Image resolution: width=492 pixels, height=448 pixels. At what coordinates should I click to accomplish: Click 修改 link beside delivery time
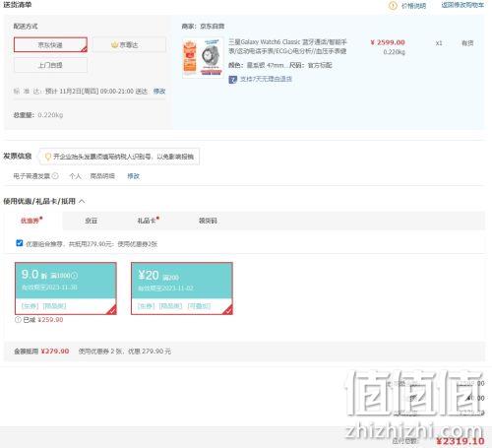(x=159, y=92)
